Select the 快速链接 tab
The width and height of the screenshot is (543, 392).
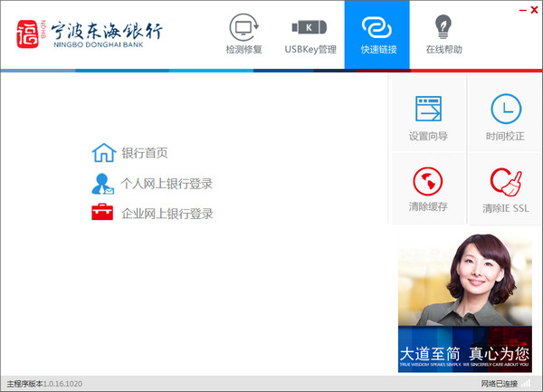coord(377,34)
